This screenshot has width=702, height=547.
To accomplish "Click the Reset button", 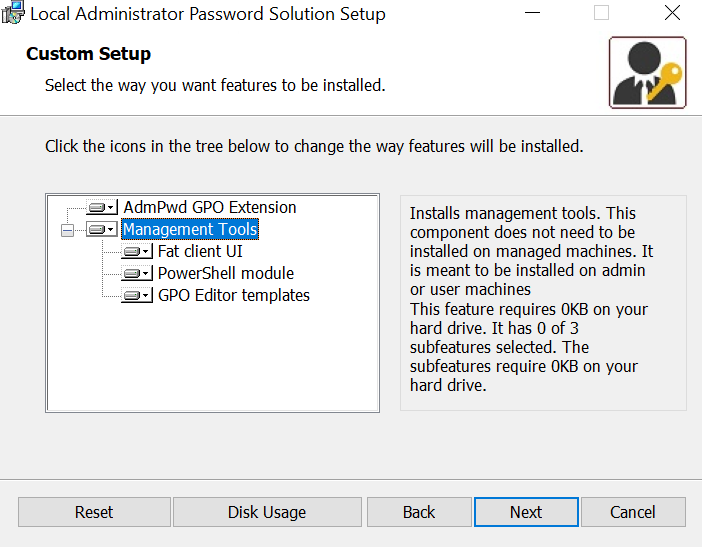I will [94, 512].
